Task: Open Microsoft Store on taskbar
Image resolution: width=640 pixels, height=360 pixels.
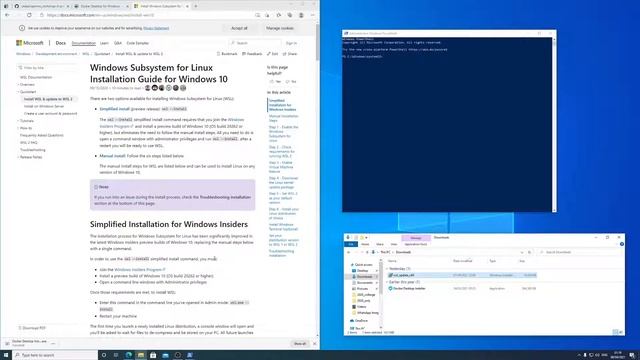Action: coord(153,355)
